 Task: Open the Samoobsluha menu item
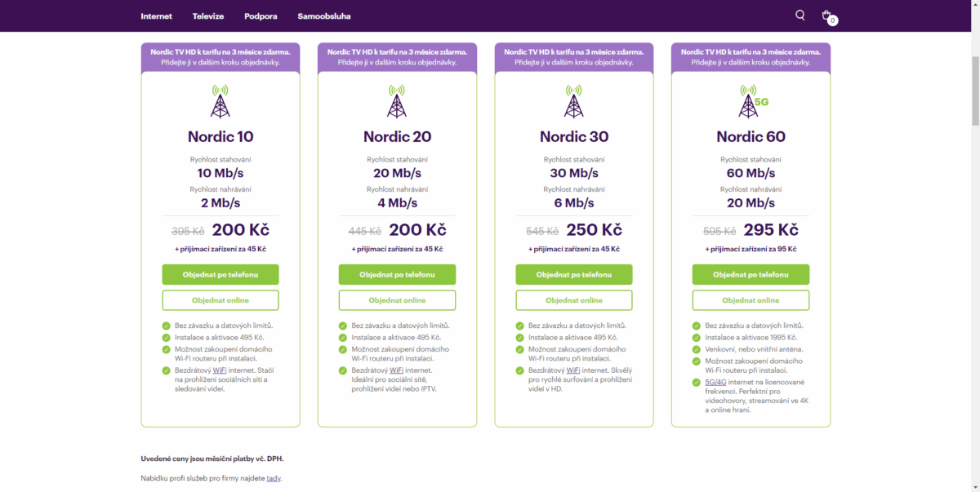pos(325,16)
